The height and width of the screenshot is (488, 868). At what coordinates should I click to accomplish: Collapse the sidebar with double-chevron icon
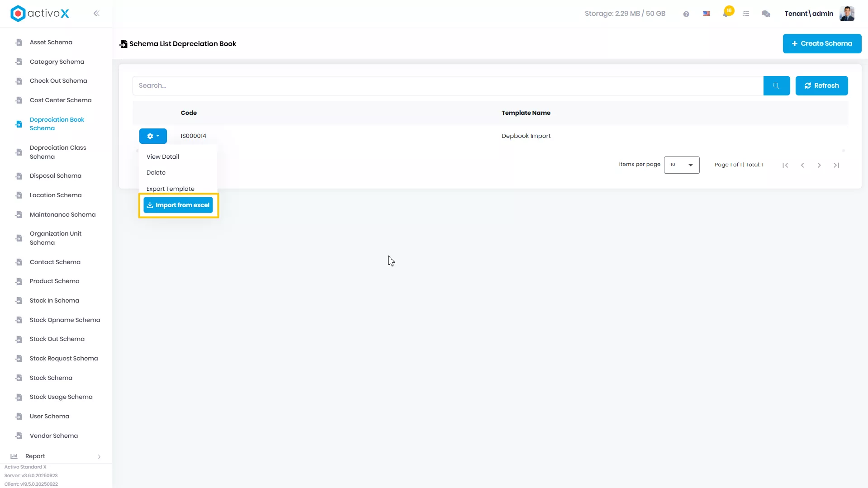click(96, 14)
